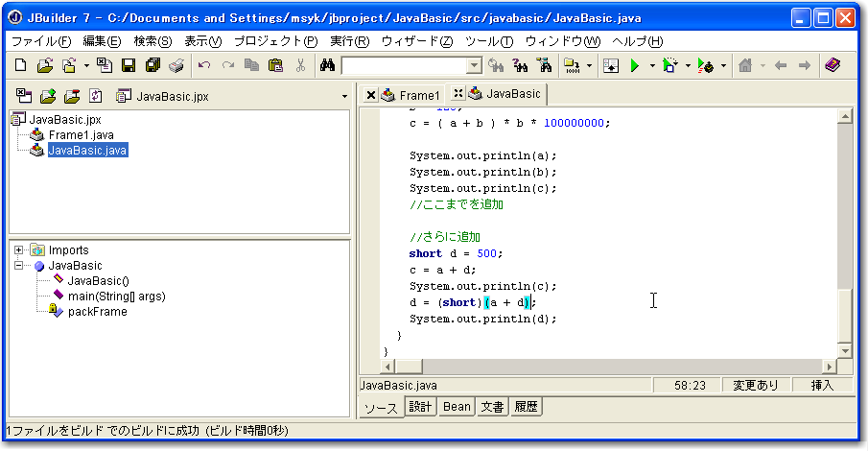Image resolution: width=868 pixels, height=451 pixels.
Task: Switch to the 設計 tab
Action: 421,407
